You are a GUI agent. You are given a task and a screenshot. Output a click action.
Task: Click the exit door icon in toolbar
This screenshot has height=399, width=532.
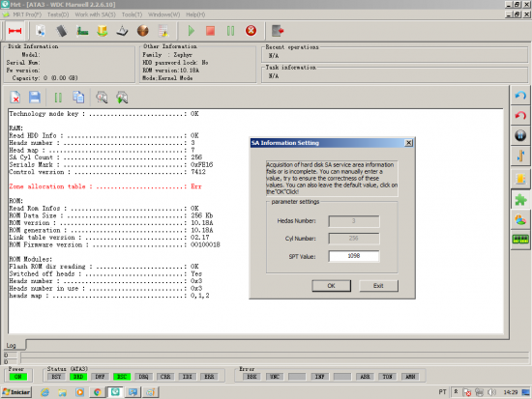278,31
